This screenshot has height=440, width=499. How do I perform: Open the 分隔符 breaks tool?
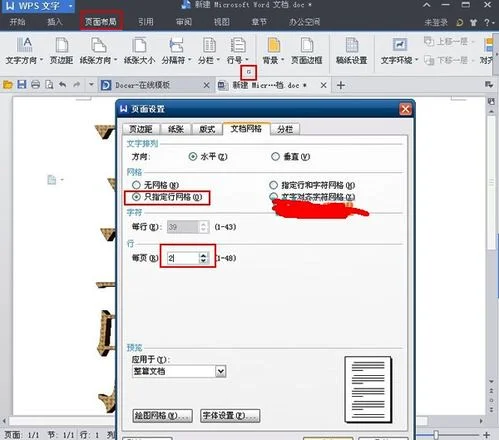point(176,51)
